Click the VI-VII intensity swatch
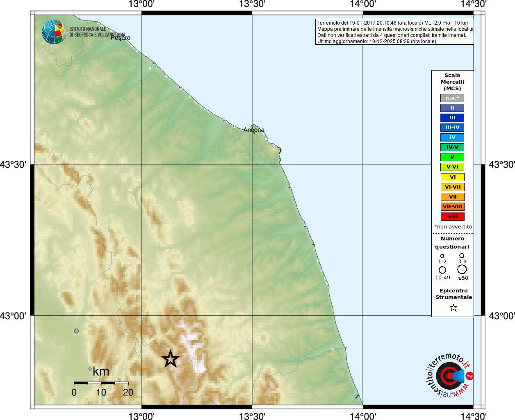 [453, 187]
